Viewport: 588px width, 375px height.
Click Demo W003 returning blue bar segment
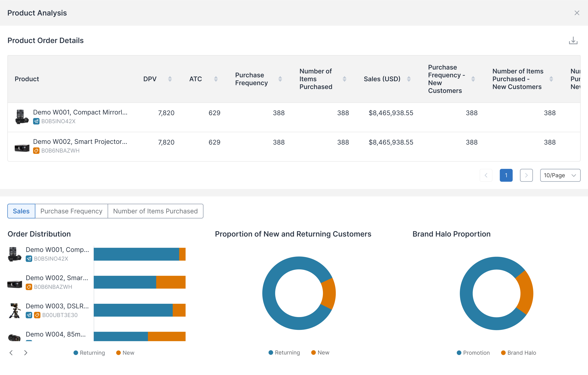coord(133,310)
